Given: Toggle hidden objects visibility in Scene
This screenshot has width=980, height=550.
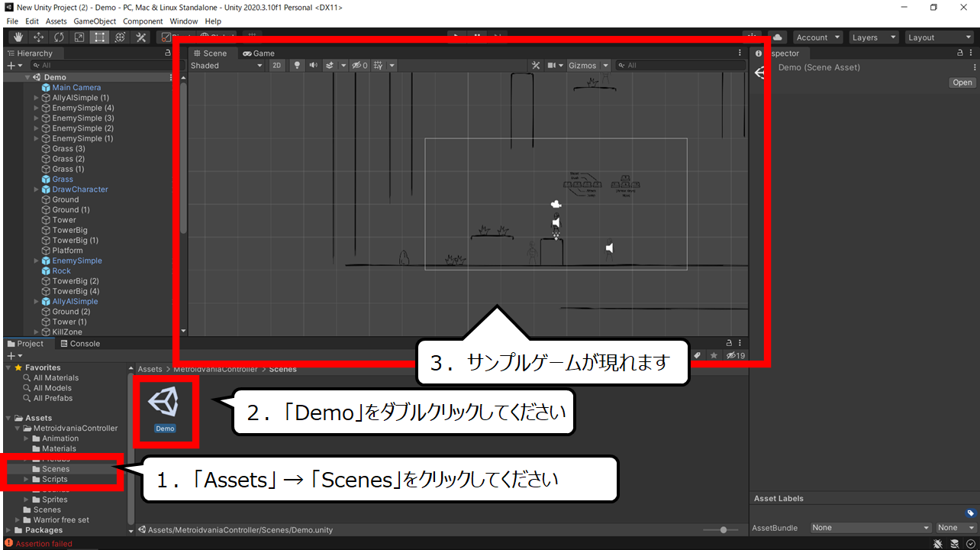Looking at the screenshot, I should click(x=359, y=66).
